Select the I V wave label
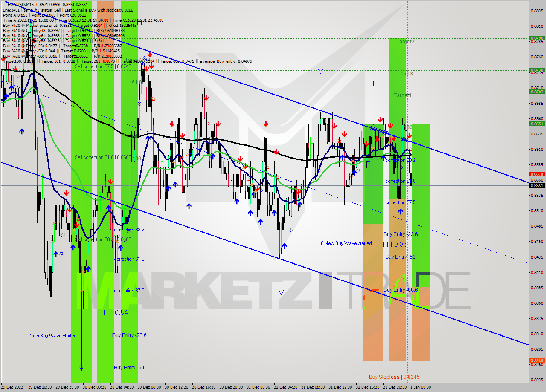The width and height of the screenshot is (546, 392). coord(279,292)
